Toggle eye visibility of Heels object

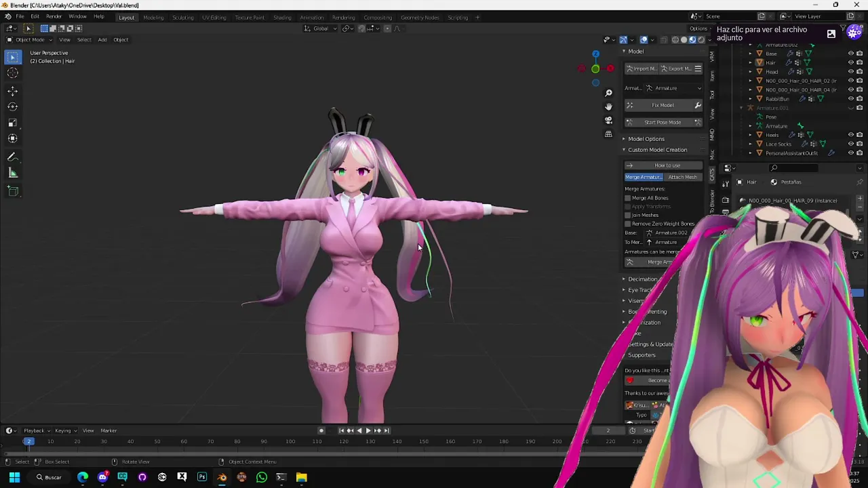(x=851, y=134)
